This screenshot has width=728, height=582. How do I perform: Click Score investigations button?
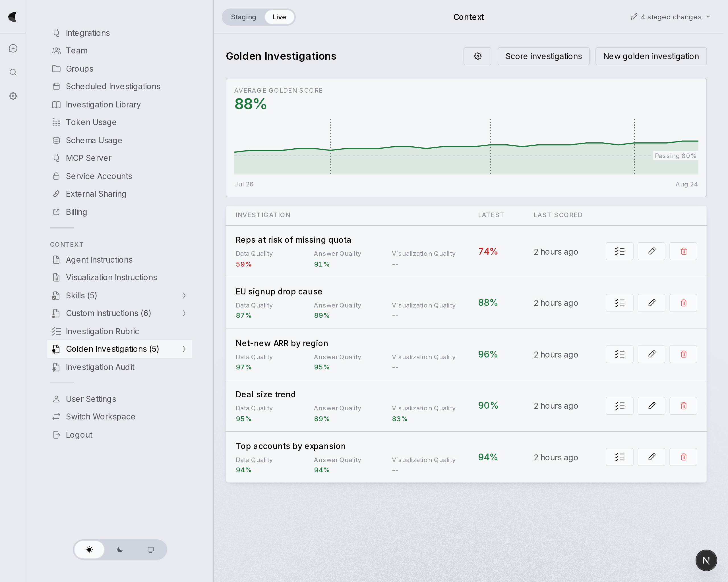(543, 56)
